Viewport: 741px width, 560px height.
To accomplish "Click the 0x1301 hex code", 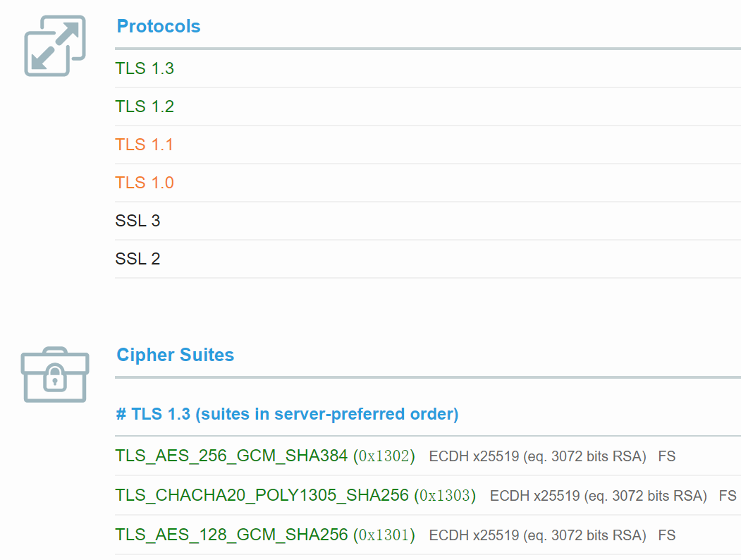I will point(384,535).
